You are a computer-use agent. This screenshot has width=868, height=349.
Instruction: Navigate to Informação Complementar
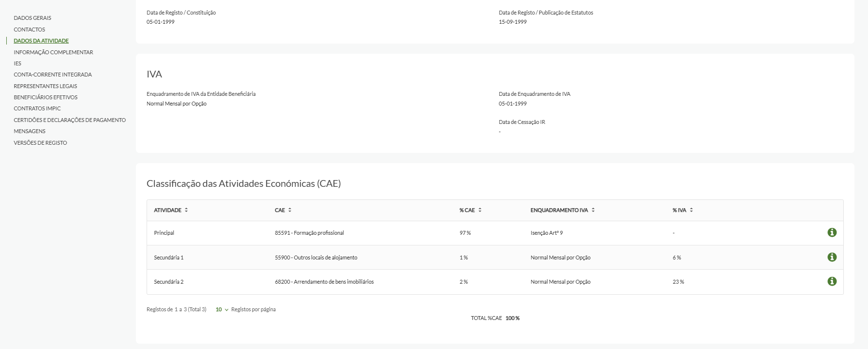click(53, 52)
